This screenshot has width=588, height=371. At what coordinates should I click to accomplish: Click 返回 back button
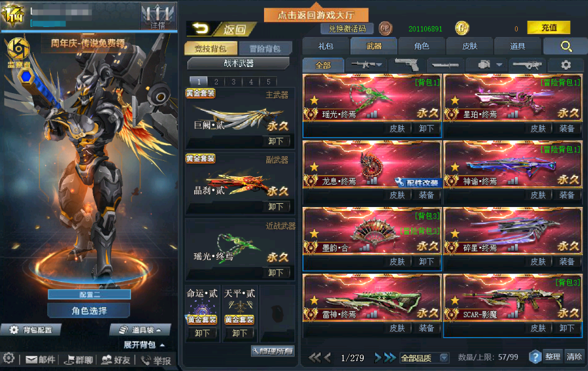(222, 29)
